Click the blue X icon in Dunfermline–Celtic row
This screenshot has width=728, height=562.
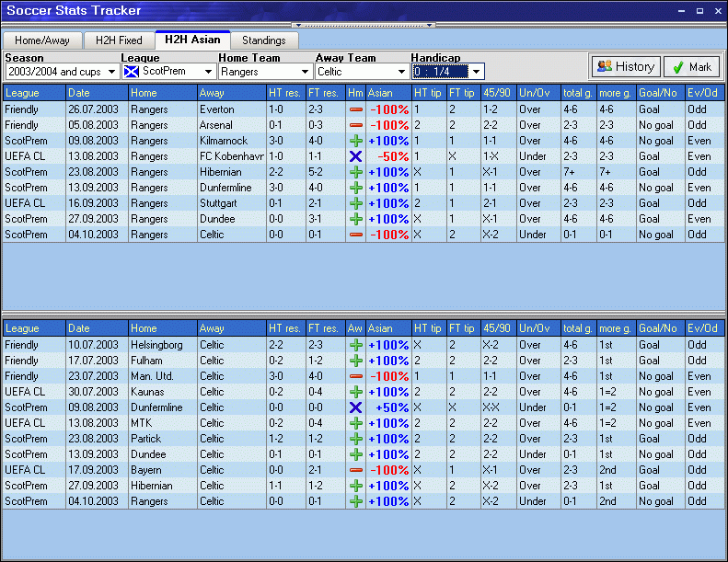[x=355, y=407]
